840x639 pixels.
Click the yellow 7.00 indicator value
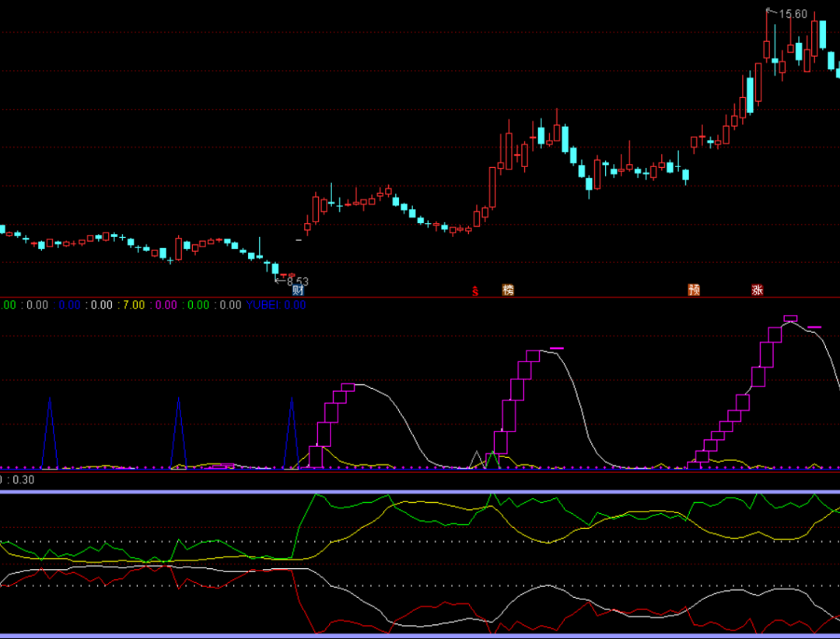[134, 306]
